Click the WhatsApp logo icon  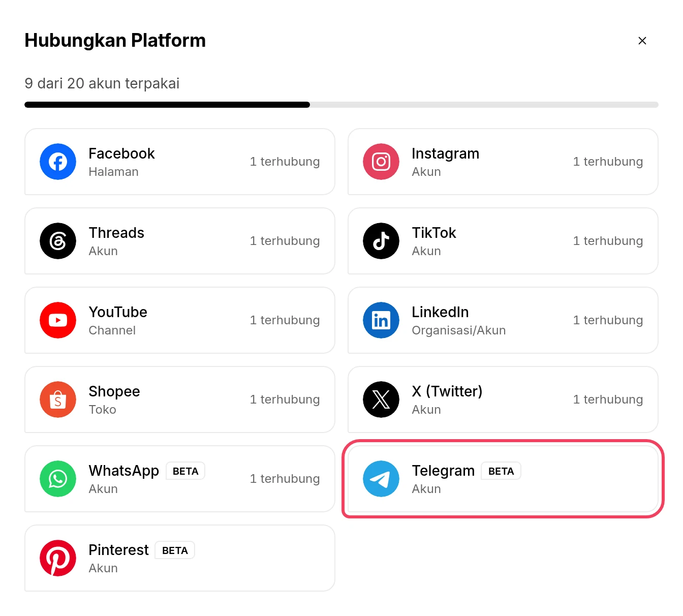(x=58, y=479)
